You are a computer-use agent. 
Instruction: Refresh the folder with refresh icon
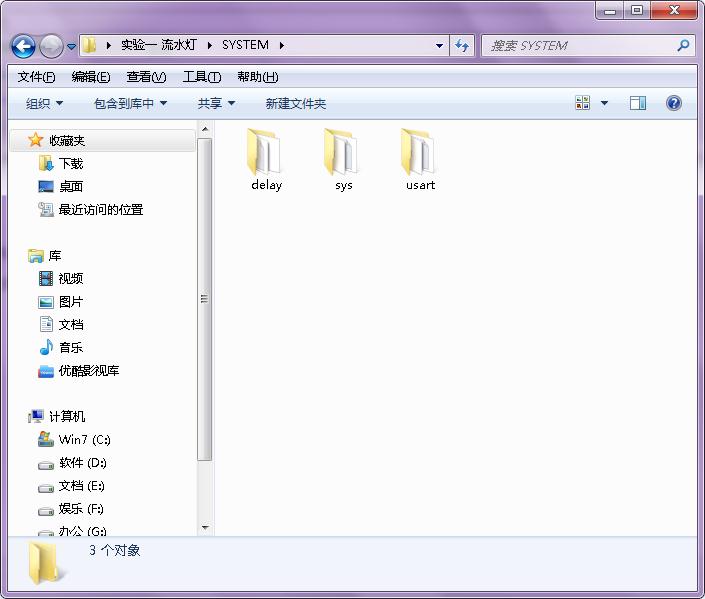coord(462,45)
